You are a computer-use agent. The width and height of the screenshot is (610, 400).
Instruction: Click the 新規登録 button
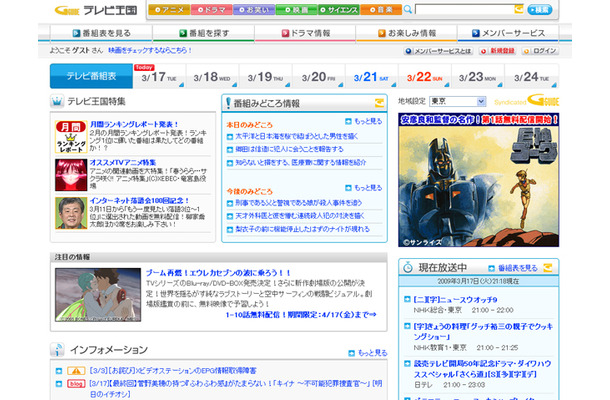(x=498, y=51)
